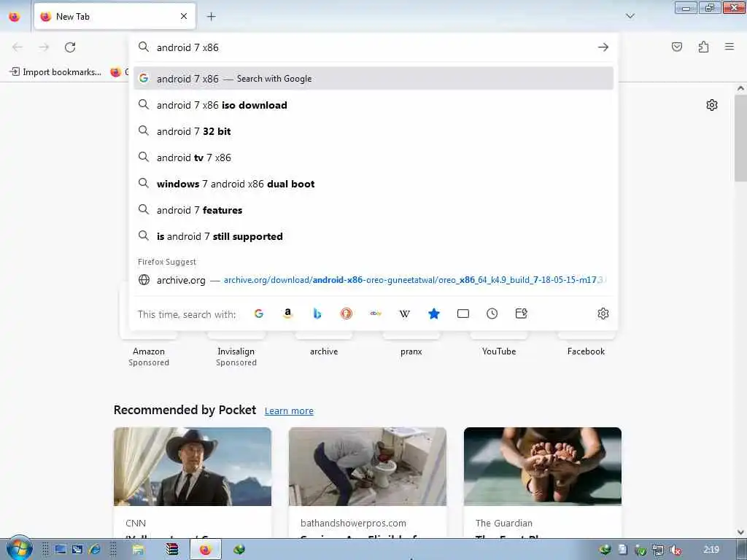Choose suggestion 'android tv 7 x86'
This screenshot has height=560, width=747.
[x=373, y=157]
